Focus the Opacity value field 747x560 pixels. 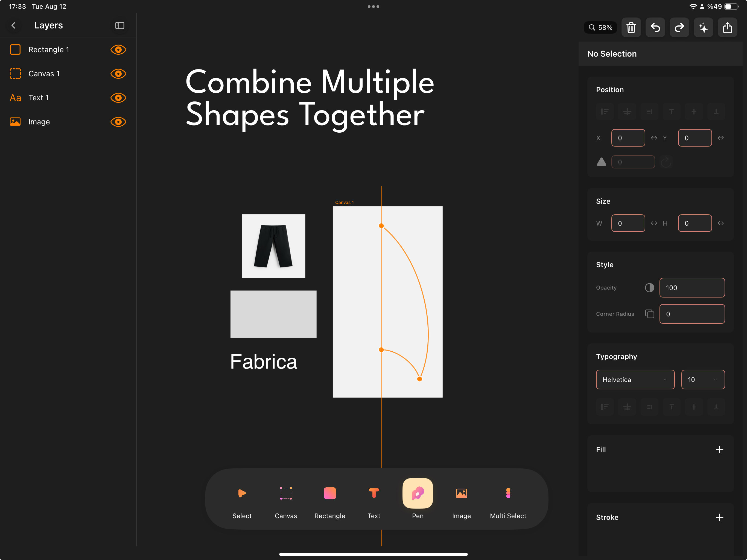pyautogui.click(x=692, y=288)
